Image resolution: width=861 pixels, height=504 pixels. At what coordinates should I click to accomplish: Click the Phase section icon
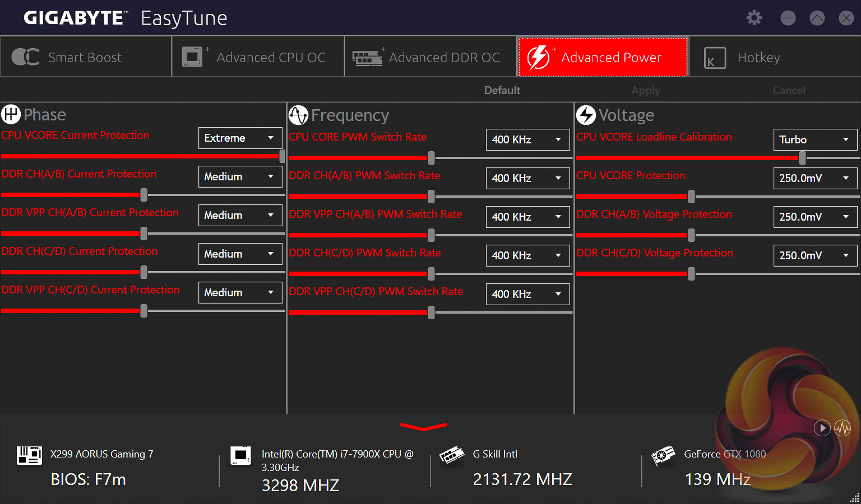point(11,114)
